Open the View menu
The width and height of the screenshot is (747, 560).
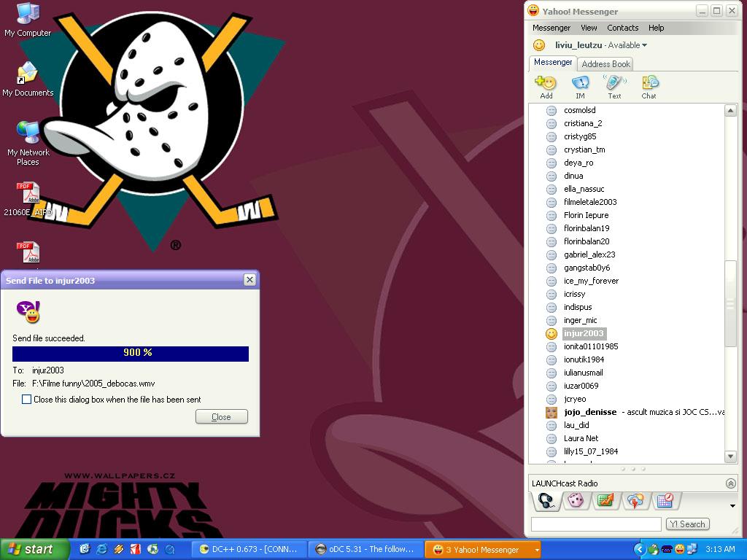pyautogui.click(x=589, y=28)
